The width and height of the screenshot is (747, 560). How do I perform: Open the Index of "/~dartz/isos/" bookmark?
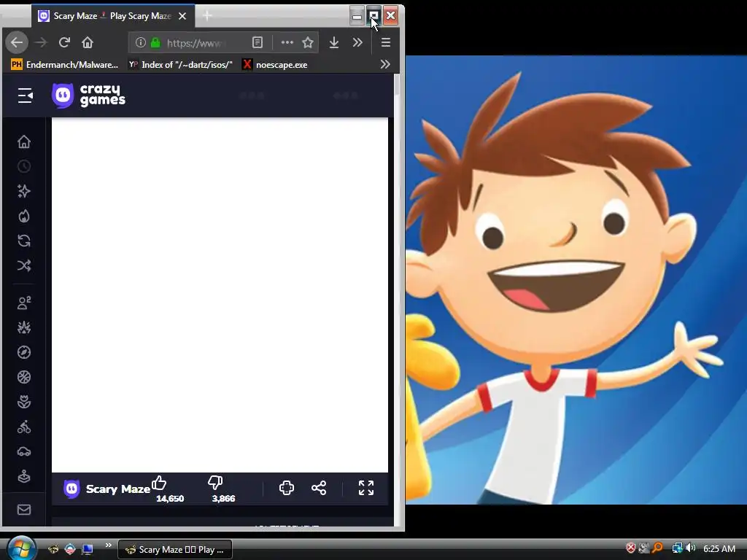point(181,65)
